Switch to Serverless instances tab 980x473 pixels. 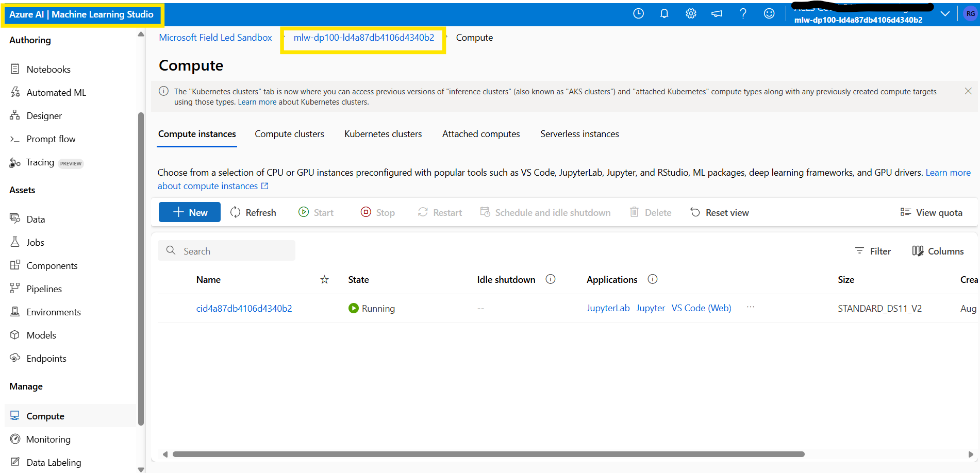click(579, 134)
